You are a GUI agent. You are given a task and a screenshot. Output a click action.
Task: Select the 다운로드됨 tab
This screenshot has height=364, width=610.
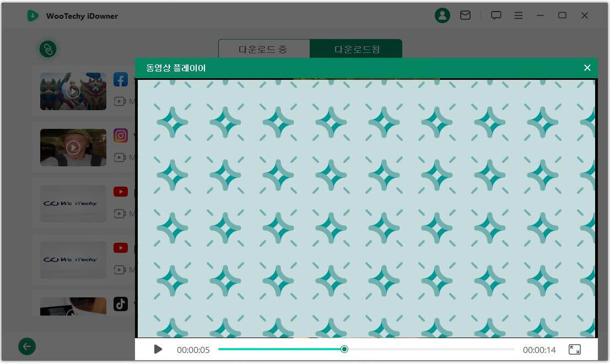(x=356, y=49)
